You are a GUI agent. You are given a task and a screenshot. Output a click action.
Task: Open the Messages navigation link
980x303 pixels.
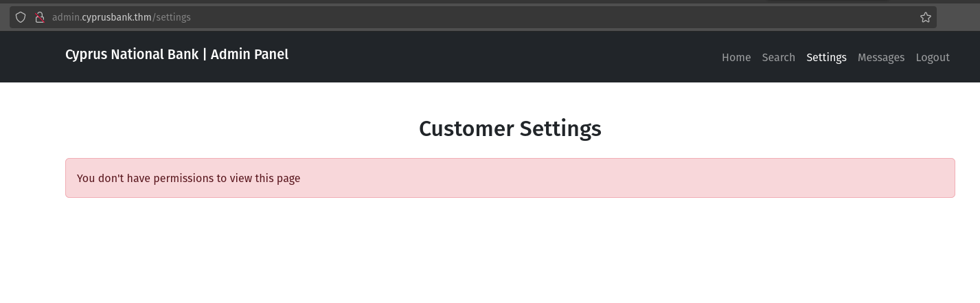881,58
